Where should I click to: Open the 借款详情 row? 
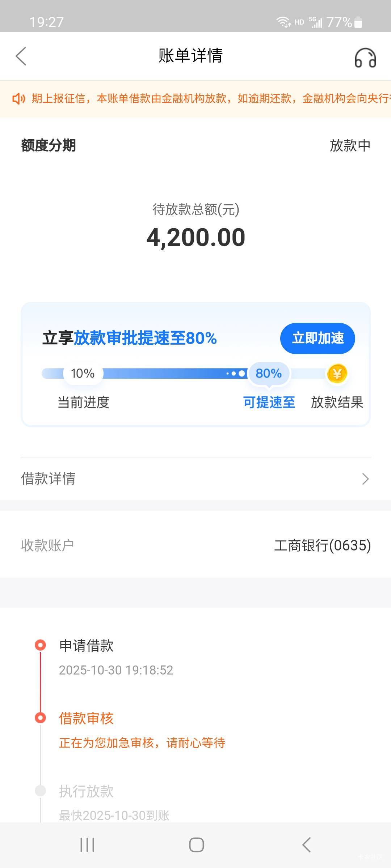coord(195,479)
